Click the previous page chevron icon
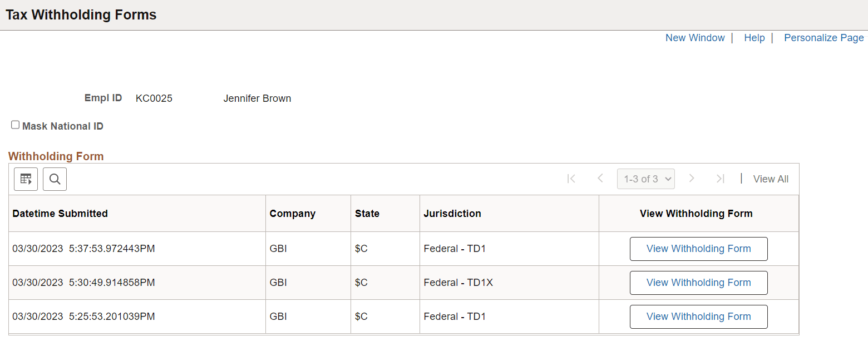 pos(600,179)
